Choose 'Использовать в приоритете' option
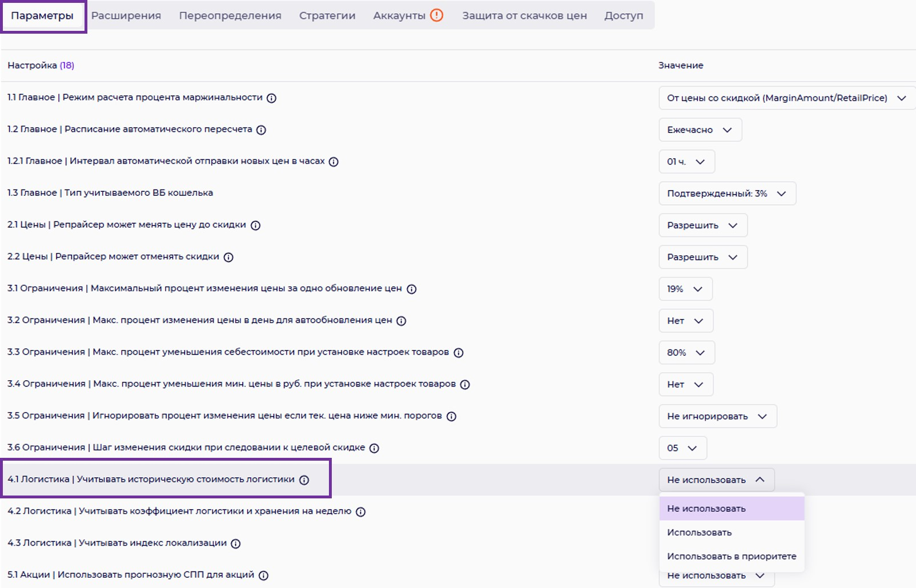This screenshot has width=916, height=588. click(x=732, y=557)
